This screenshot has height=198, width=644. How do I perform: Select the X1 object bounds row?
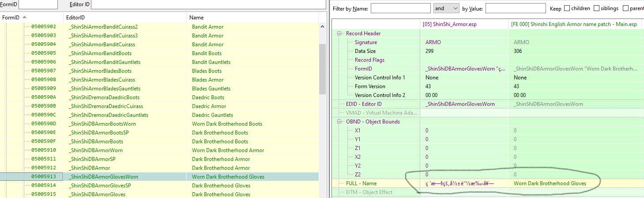487,131
